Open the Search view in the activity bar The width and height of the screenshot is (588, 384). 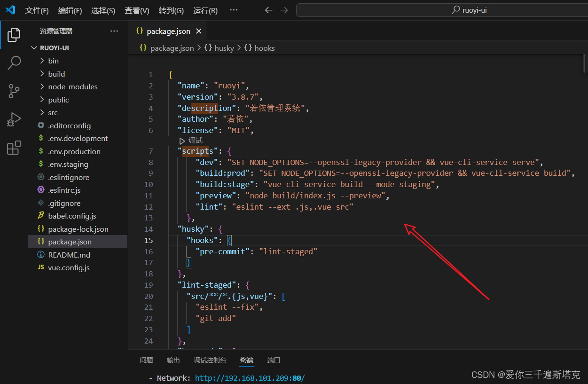(x=14, y=63)
